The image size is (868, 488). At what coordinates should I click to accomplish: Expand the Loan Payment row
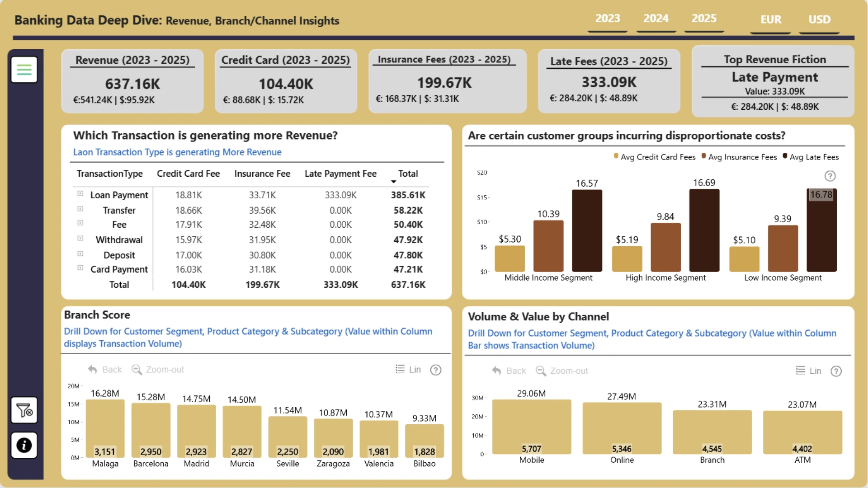pos(80,193)
